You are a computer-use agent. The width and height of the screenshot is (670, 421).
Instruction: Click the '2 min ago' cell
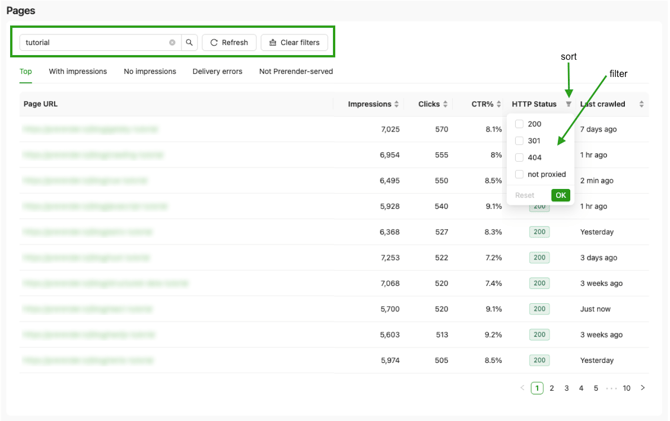pyautogui.click(x=597, y=180)
